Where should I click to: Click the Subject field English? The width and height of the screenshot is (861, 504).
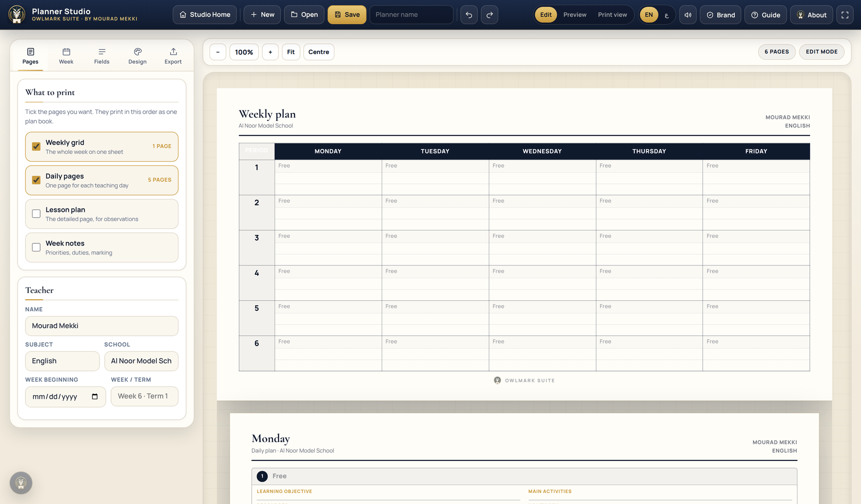tap(62, 361)
